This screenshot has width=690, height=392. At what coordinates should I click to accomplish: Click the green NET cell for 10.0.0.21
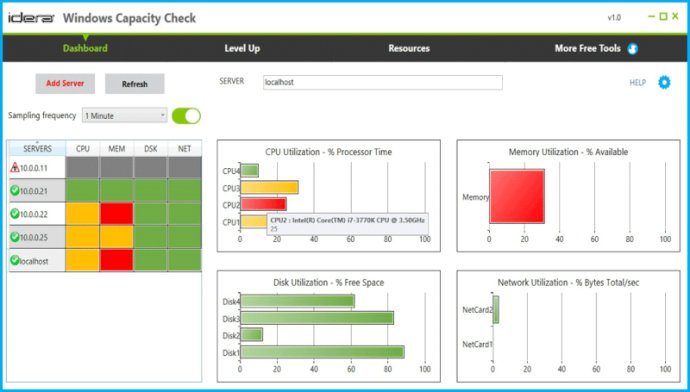pos(185,191)
